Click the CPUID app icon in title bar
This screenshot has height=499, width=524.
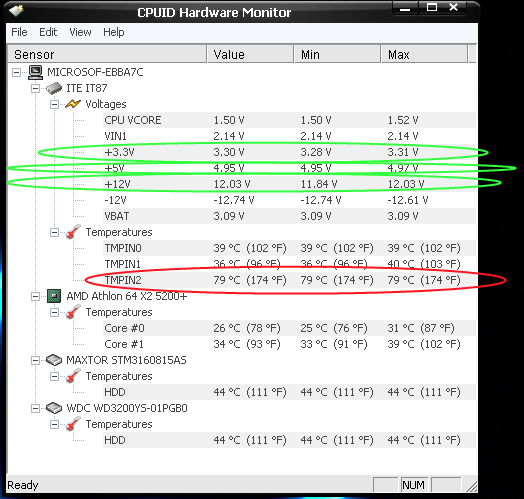(x=16, y=11)
